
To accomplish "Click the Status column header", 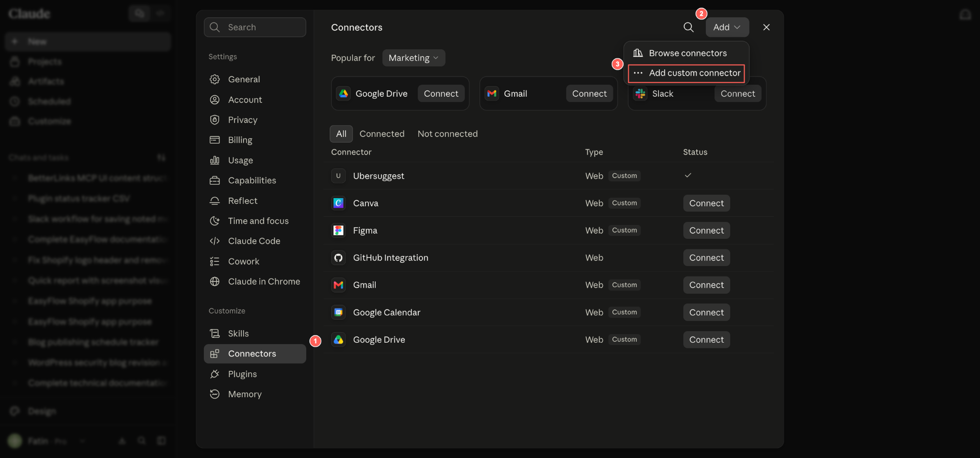I will (x=695, y=152).
